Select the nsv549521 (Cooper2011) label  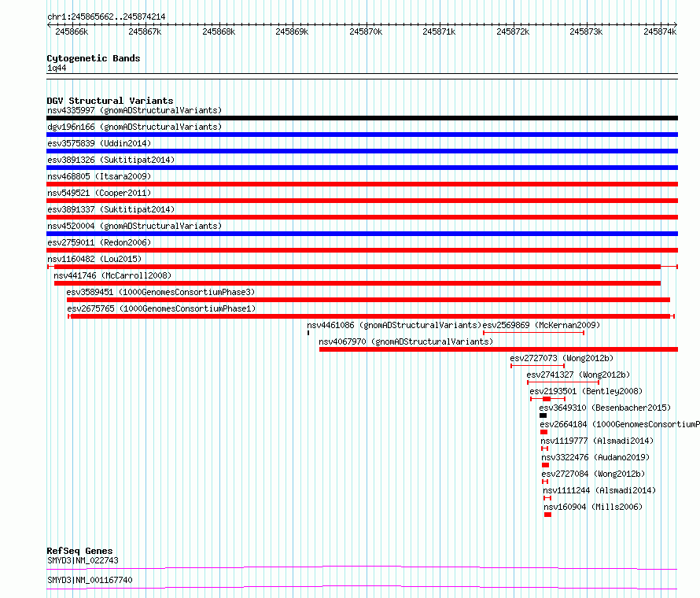[x=99, y=193]
